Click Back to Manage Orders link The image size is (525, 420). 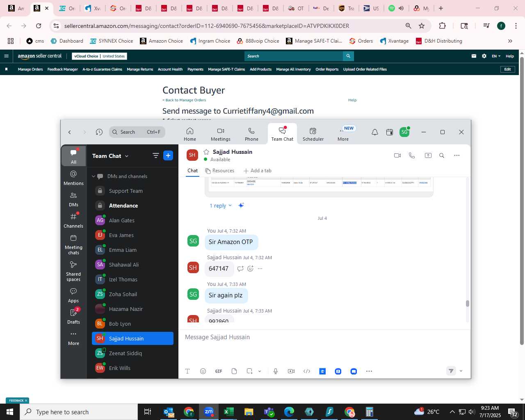coord(184,100)
